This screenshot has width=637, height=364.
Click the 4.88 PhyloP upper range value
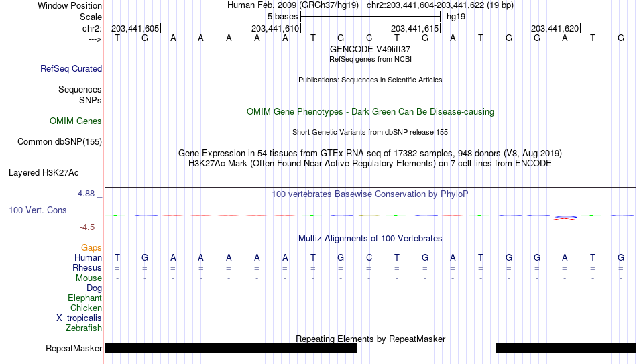pos(86,194)
